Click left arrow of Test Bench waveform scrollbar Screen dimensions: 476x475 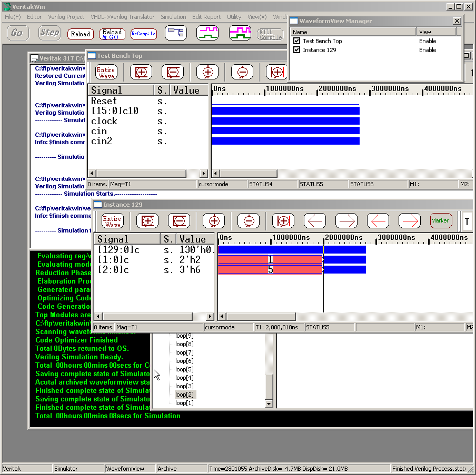[216, 174]
